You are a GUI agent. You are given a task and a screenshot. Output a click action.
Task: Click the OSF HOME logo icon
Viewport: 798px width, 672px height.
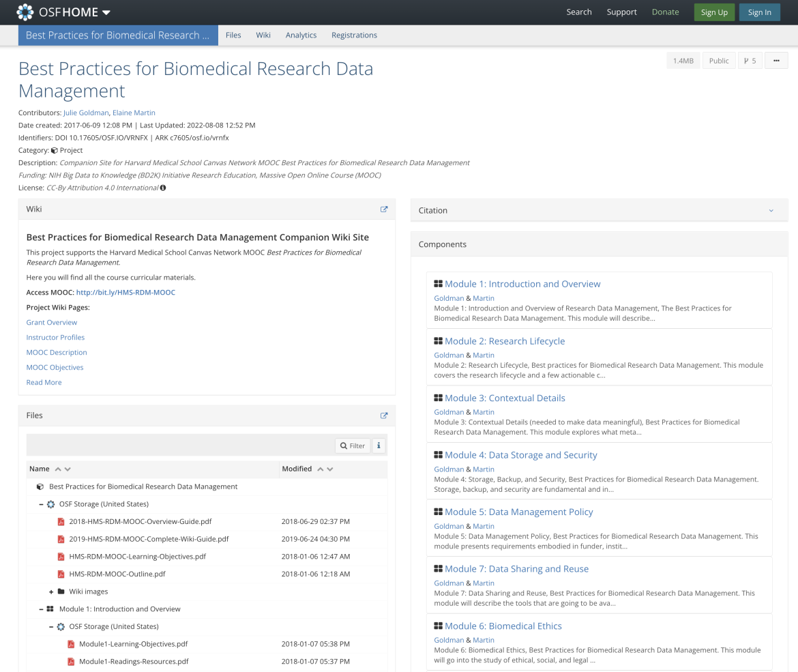pos(24,12)
